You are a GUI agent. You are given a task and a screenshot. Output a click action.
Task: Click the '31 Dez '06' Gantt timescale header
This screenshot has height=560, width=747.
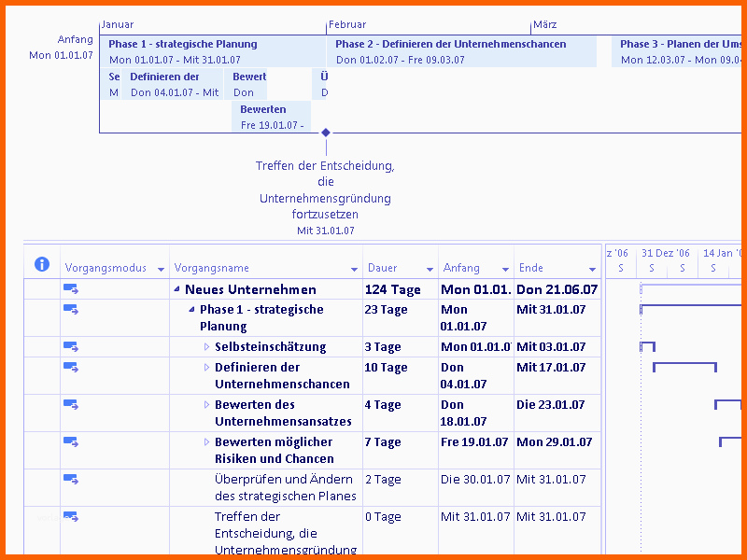666,253
